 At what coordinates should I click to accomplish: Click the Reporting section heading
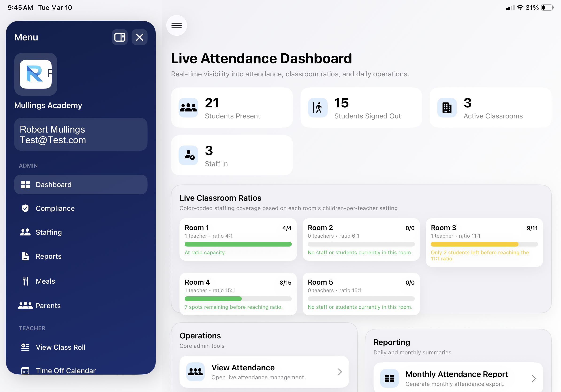[392, 342]
